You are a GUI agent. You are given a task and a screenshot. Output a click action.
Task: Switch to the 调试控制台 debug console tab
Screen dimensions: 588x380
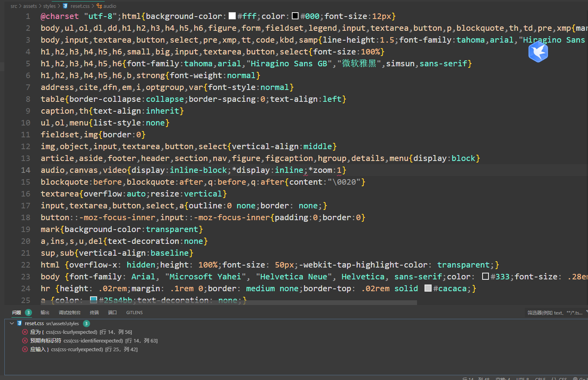pos(70,313)
